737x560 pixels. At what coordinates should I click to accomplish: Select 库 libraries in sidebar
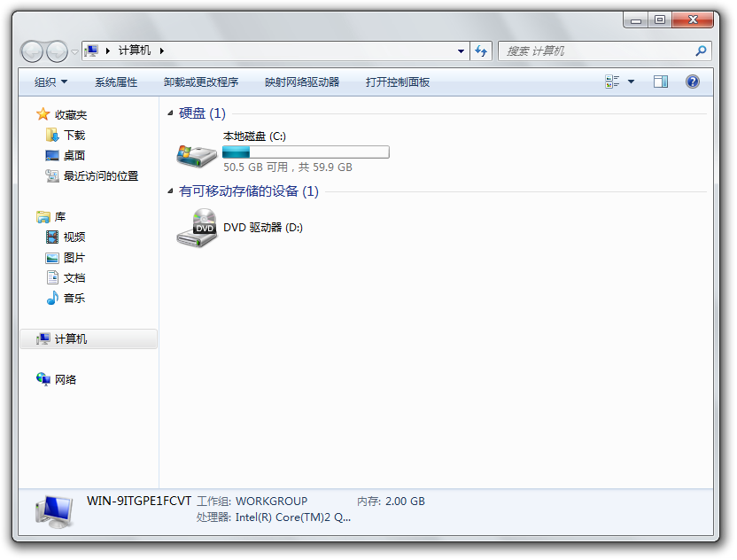click(x=51, y=217)
